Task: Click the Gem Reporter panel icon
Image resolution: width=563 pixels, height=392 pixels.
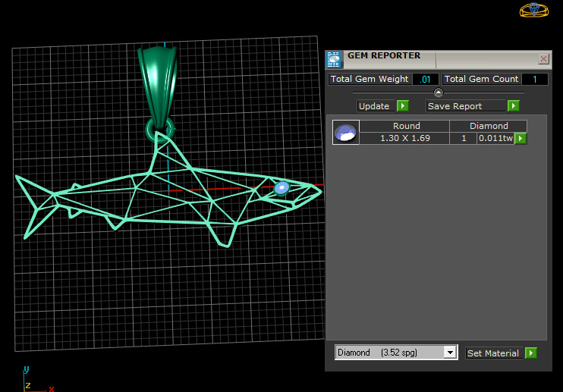Action: (x=334, y=60)
